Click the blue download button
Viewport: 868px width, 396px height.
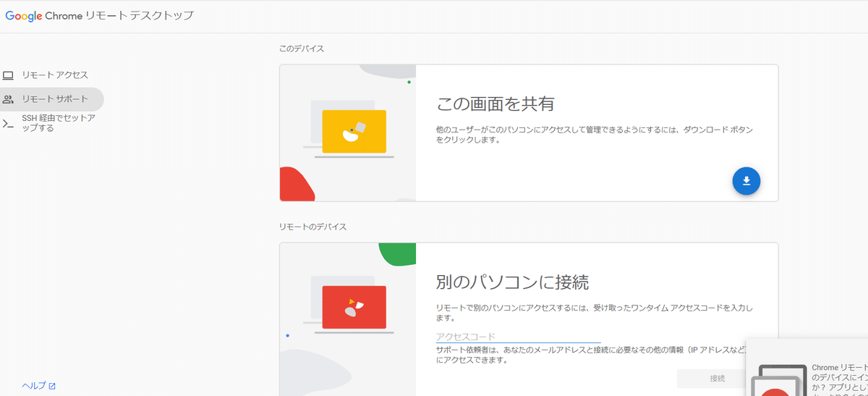coord(746,181)
